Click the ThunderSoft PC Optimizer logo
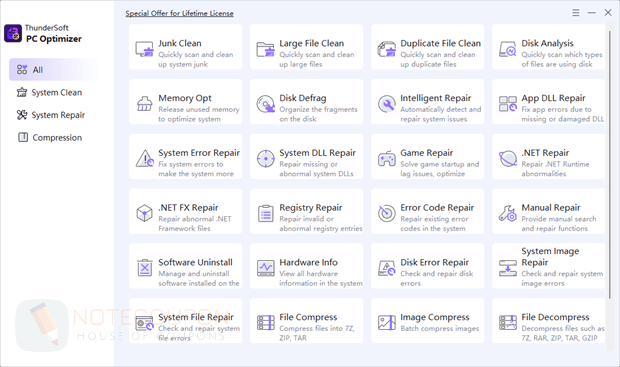The height and width of the screenshot is (367, 620). coord(13,33)
